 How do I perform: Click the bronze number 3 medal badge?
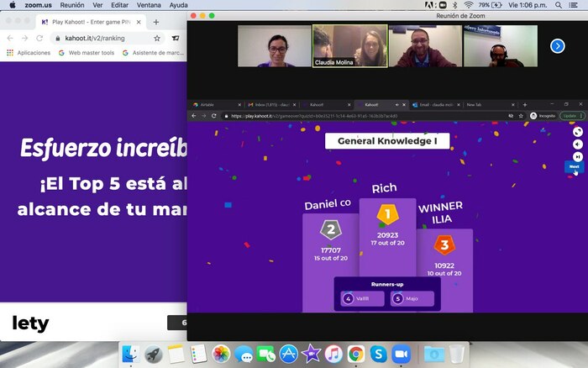coord(444,245)
